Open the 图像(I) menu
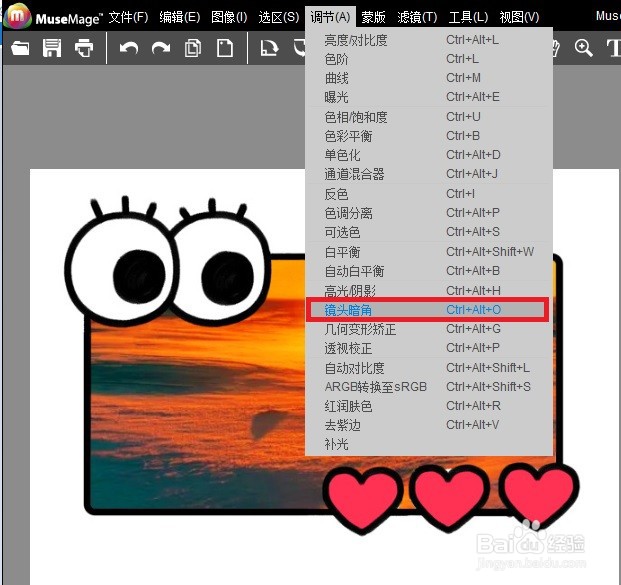The height and width of the screenshot is (585, 621). pos(229,17)
